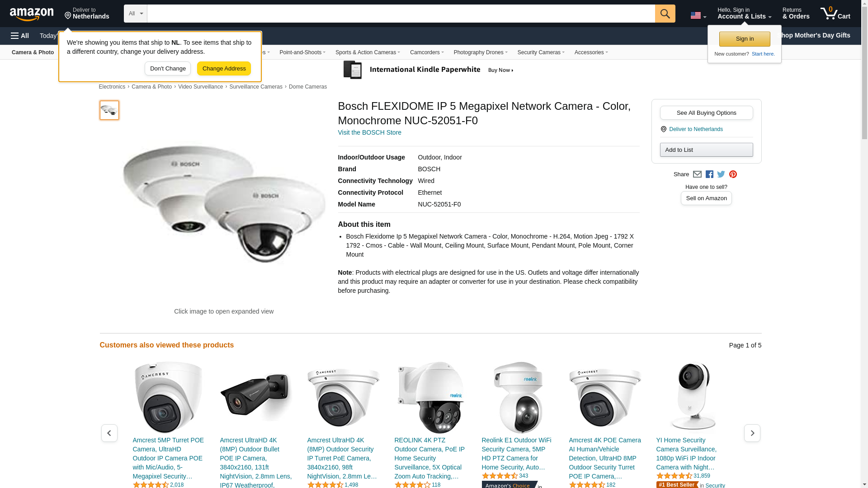Screen dimensions: 868x488
Task: Share on Facebook icon
Action: pyautogui.click(x=709, y=174)
